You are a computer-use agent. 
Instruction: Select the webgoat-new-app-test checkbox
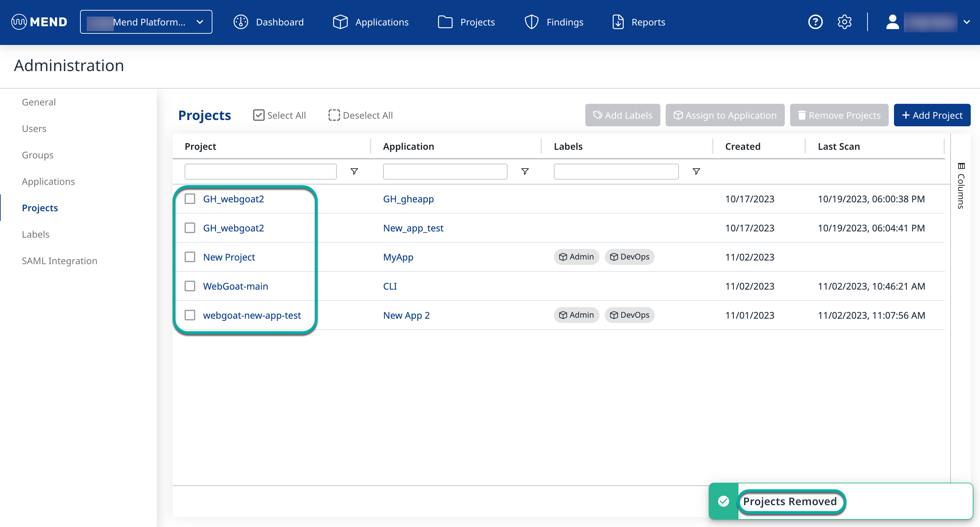(x=190, y=315)
